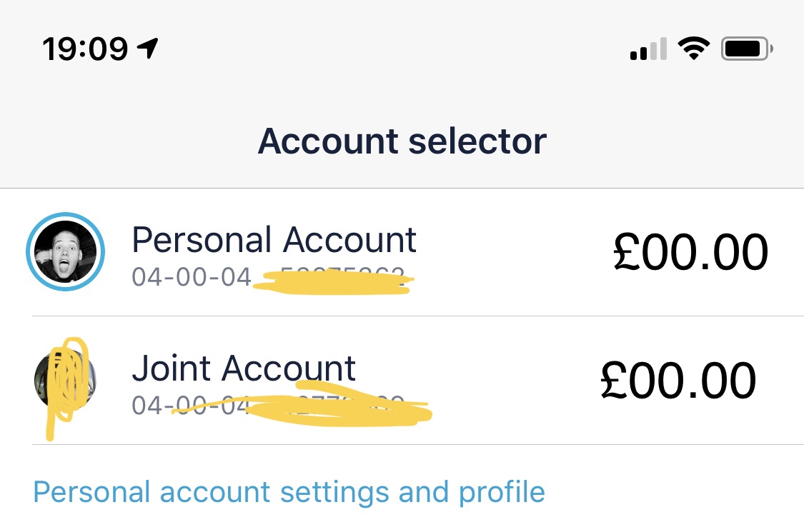
Task: Select the Personal Account label
Action: [274, 240]
